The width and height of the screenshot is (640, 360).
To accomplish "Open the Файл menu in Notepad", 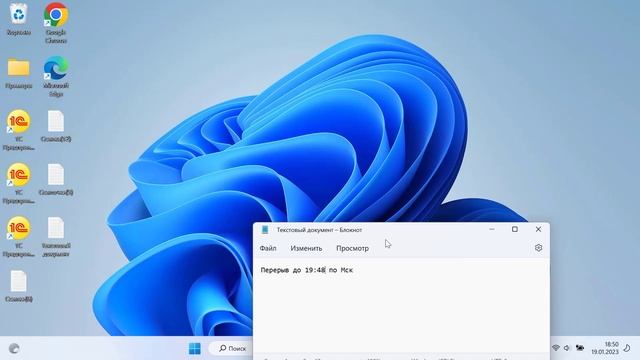I will coord(268,248).
